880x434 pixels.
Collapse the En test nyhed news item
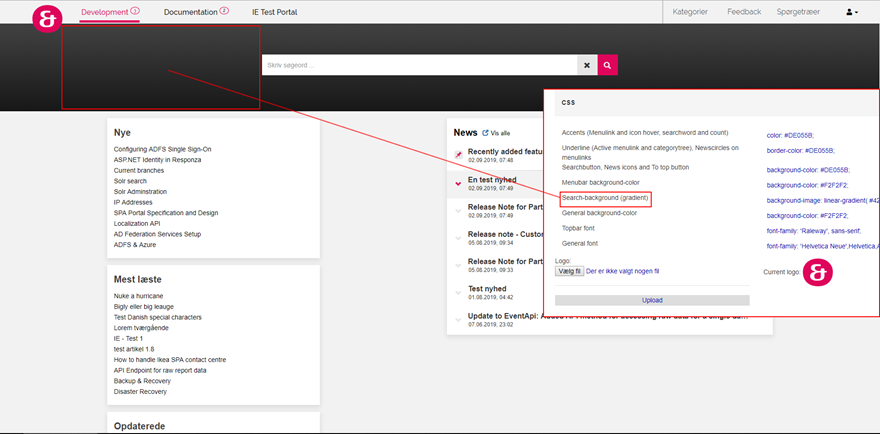(458, 184)
